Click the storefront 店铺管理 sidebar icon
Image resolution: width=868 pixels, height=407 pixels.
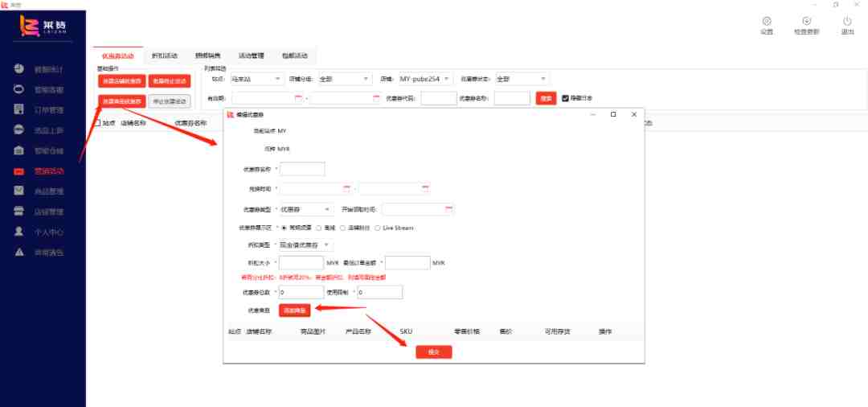pos(18,211)
